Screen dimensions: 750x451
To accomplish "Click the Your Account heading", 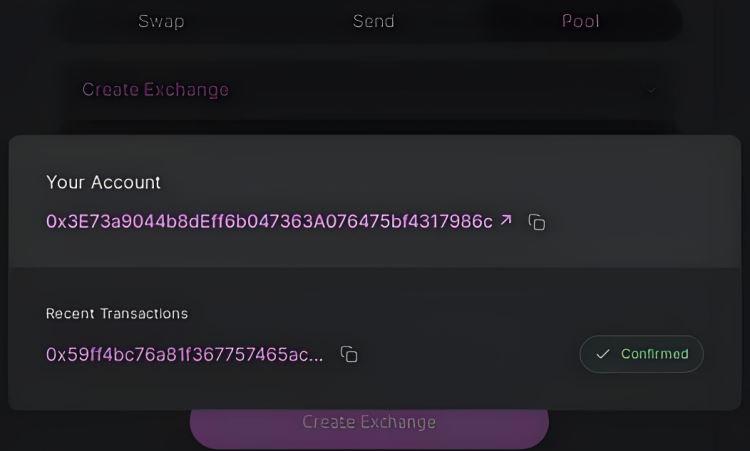I will [103, 182].
